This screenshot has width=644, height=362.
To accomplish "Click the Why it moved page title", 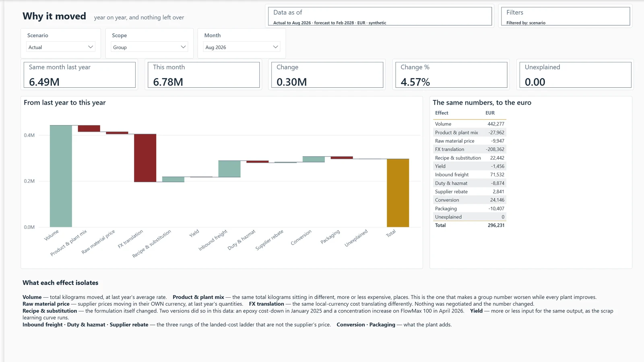I will coord(54,16).
